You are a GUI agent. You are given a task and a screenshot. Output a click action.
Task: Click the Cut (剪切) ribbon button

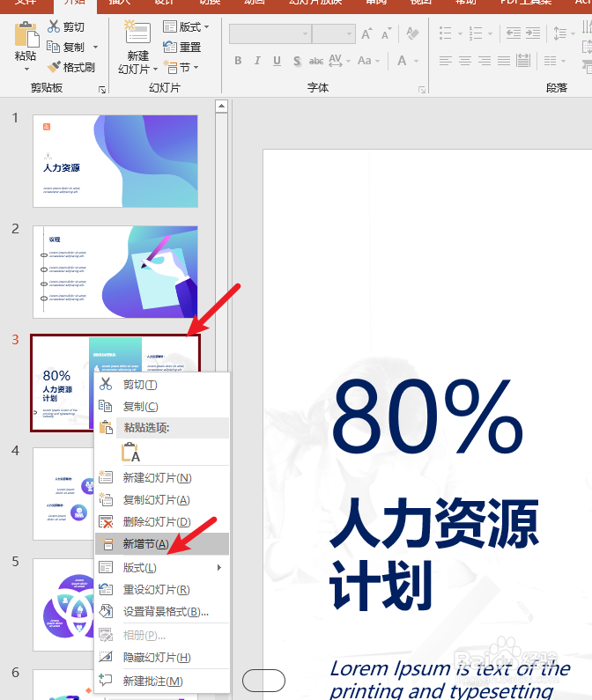pyautogui.click(x=66, y=26)
